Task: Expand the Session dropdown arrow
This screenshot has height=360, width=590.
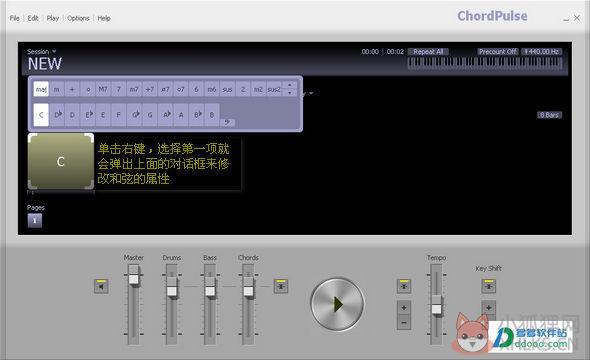Action: (54, 51)
